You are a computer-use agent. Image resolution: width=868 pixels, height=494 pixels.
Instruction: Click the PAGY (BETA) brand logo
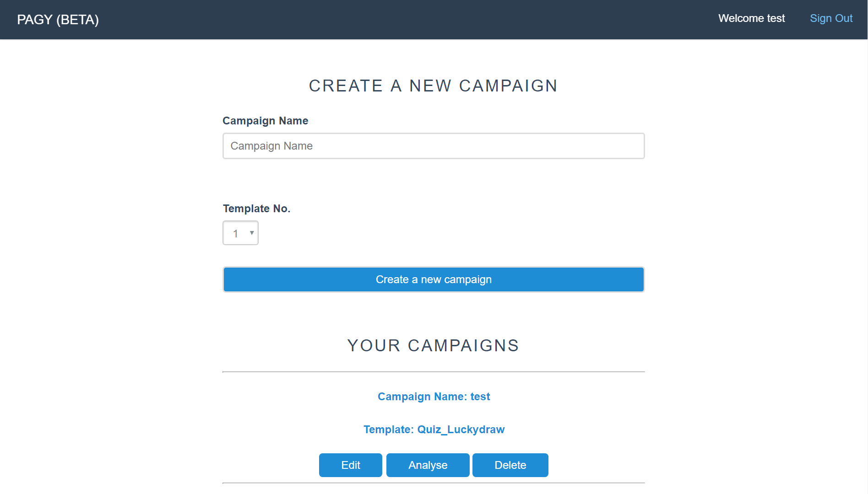[x=58, y=20]
